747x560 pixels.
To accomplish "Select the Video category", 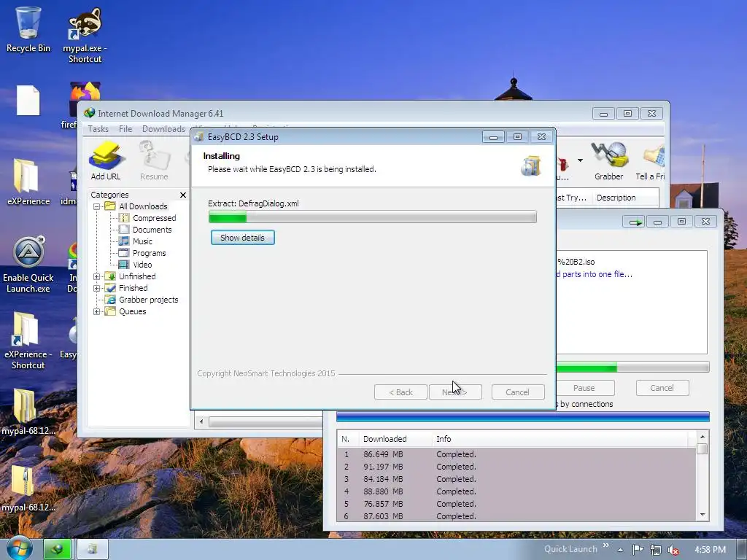I will 142,265.
